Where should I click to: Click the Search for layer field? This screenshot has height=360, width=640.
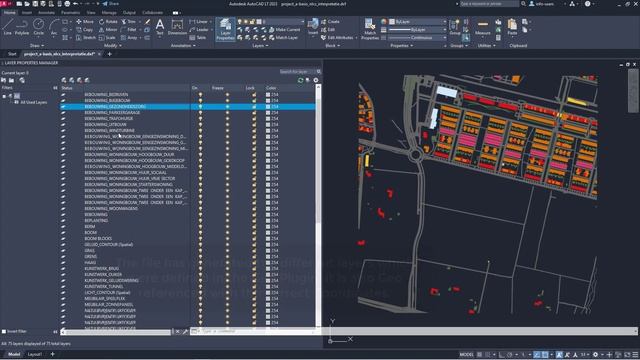(297, 71)
